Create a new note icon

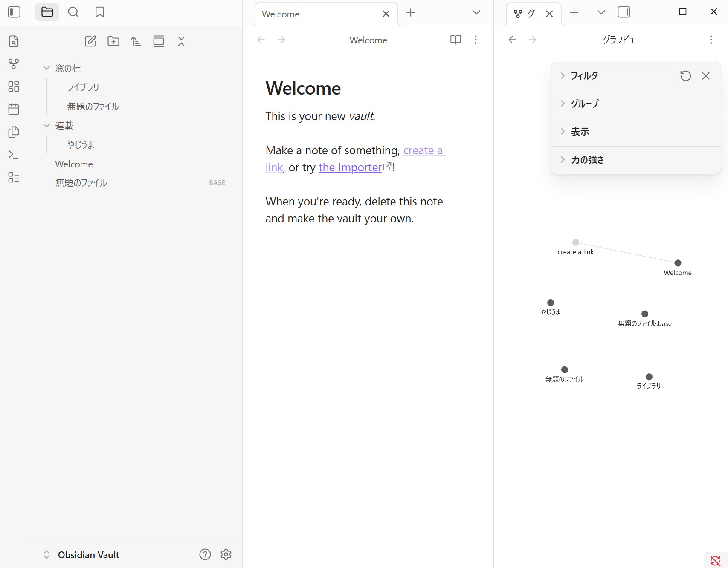[90, 41]
